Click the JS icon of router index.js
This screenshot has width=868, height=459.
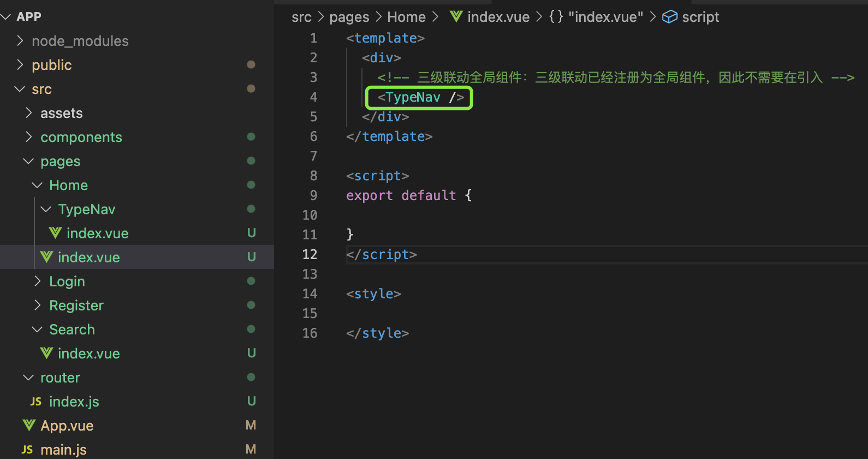[x=36, y=402]
